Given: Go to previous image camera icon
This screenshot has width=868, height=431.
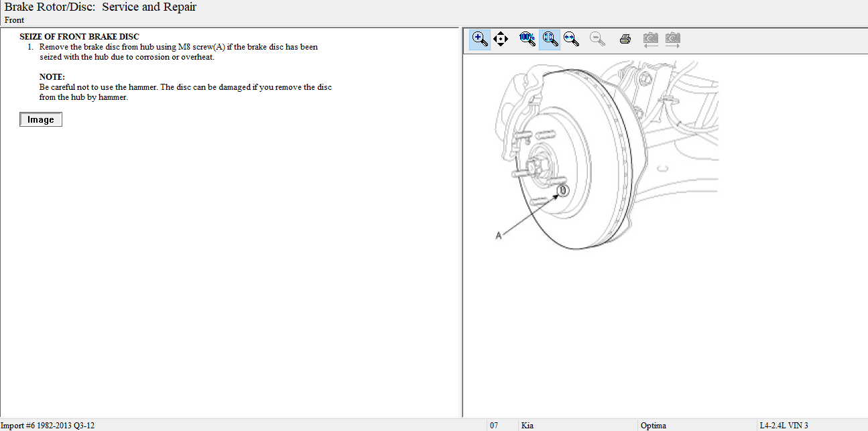Looking at the screenshot, I should (x=650, y=40).
